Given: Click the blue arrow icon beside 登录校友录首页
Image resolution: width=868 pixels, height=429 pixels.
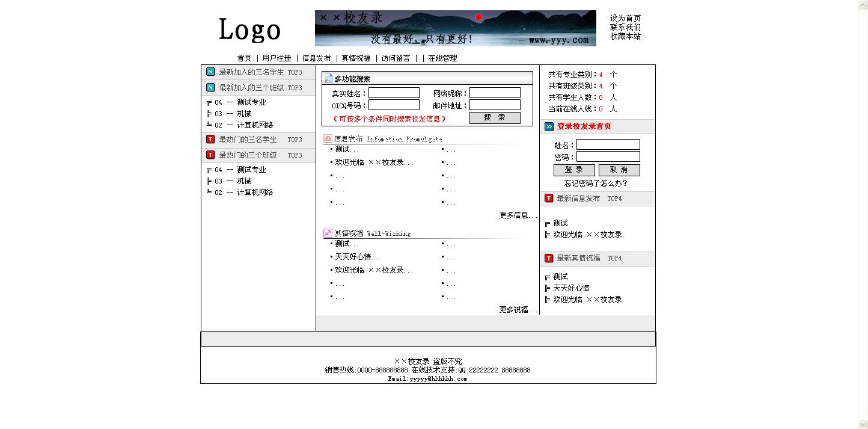Looking at the screenshot, I should [549, 127].
